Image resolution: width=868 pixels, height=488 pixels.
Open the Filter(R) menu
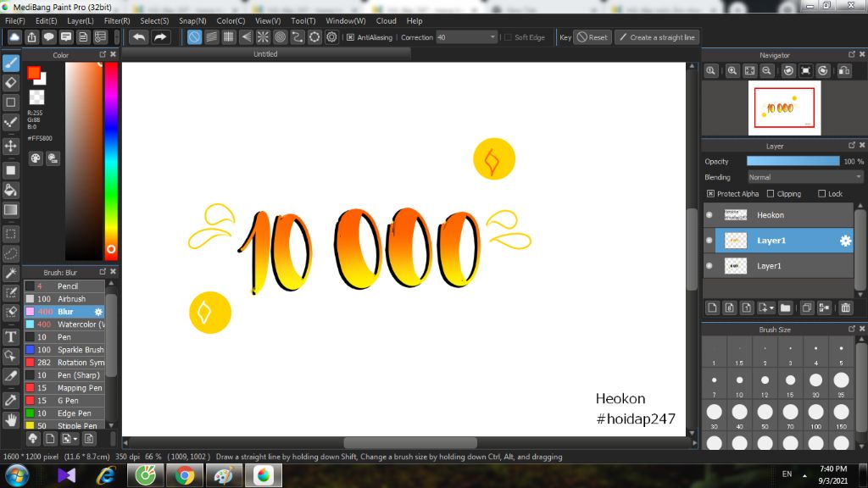tap(117, 20)
